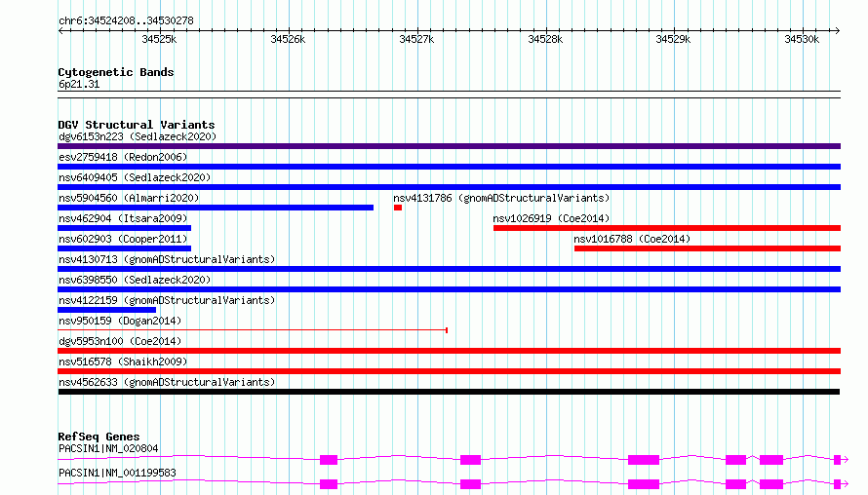Click the nsv4130713 (gnomADStructuralVariants) label

pos(167,259)
